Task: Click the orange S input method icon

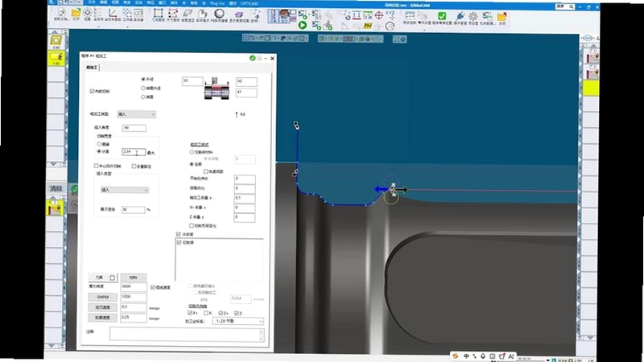Action: click(455, 356)
